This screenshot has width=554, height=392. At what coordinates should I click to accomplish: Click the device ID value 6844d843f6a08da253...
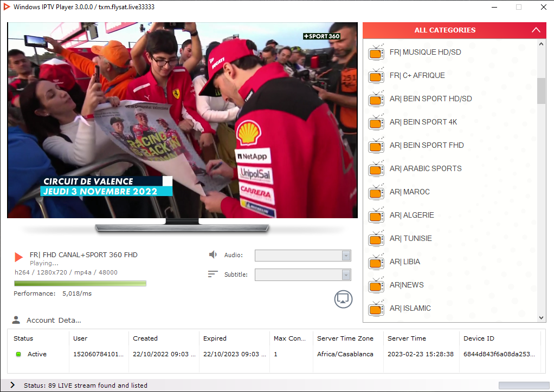tap(499, 354)
